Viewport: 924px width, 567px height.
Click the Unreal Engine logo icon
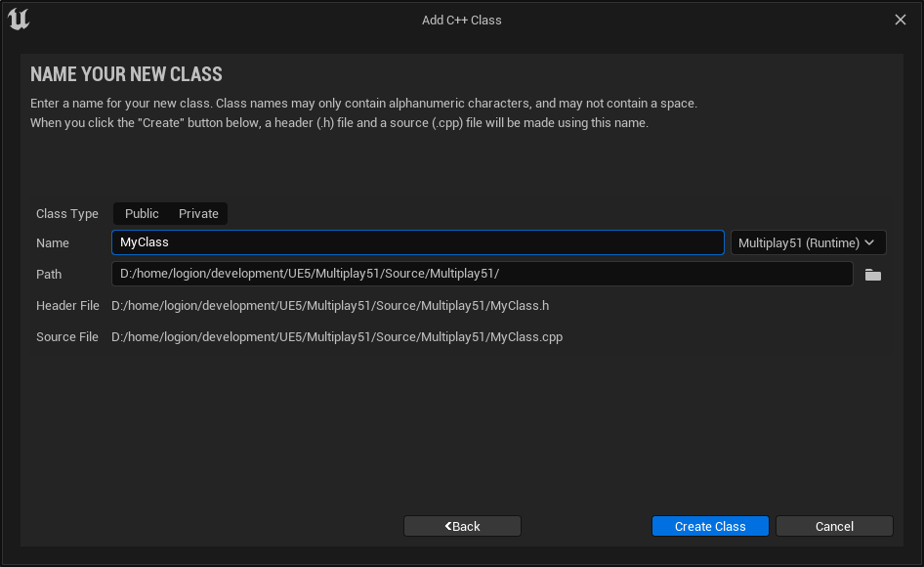tap(19, 20)
